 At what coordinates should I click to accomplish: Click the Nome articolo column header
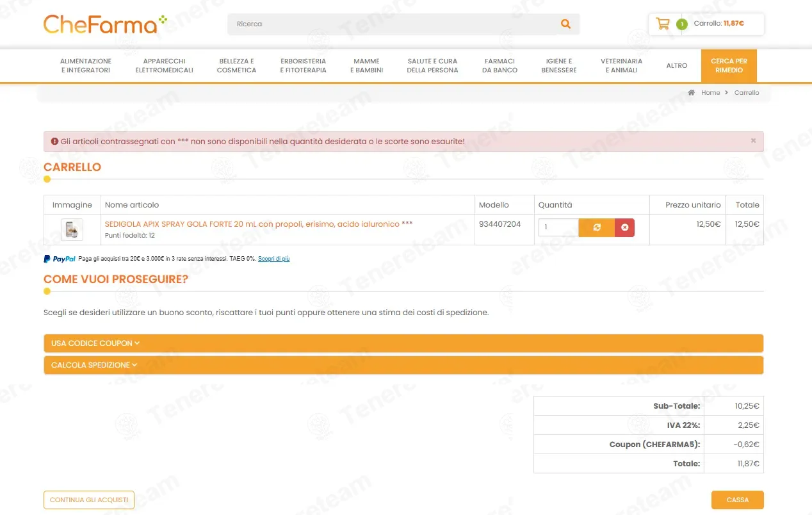click(132, 205)
